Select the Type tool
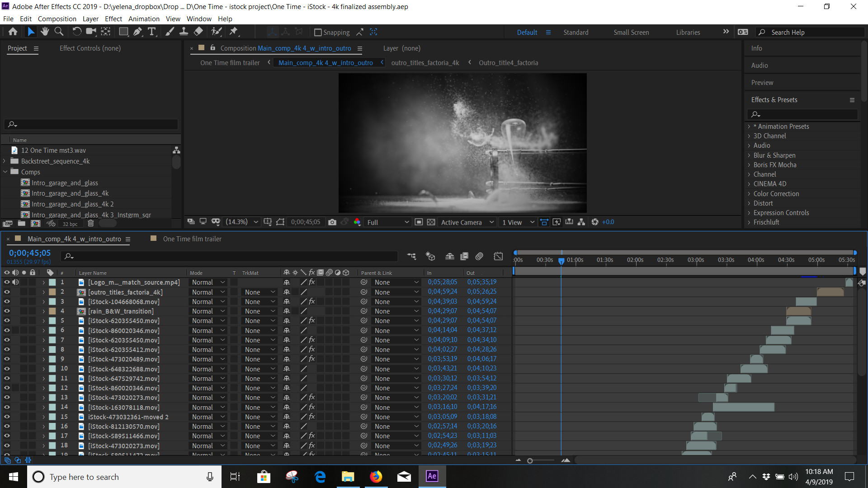Image resolution: width=868 pixels, height=488 pixels. (x=151, y=32)
